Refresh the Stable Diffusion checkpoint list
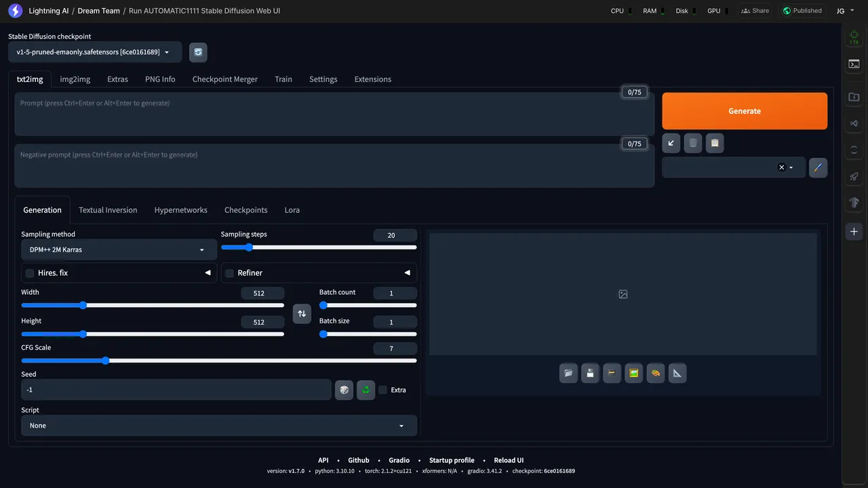The height and width of the screenshot is (488, 868). (198, 52)
